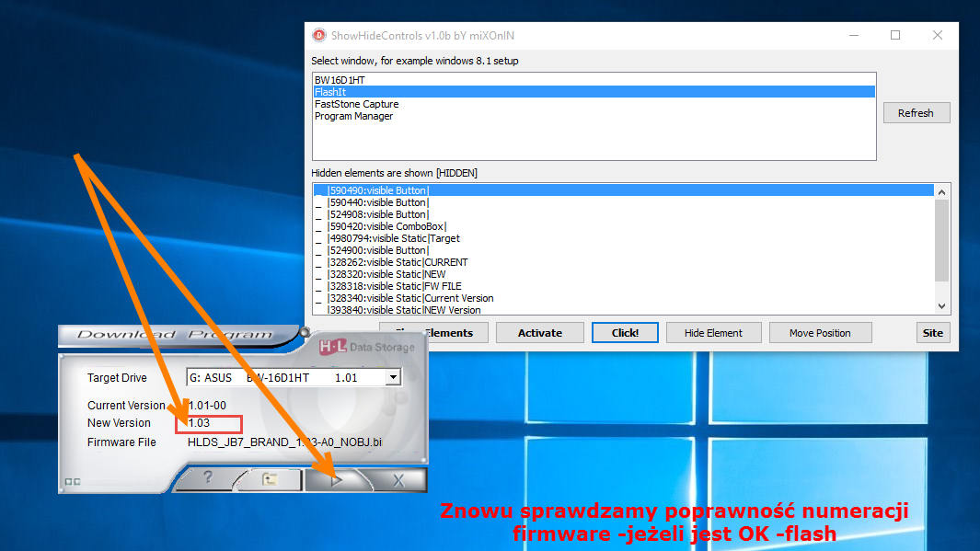Click the New Version value 1.03

click(x=200, y=423)
